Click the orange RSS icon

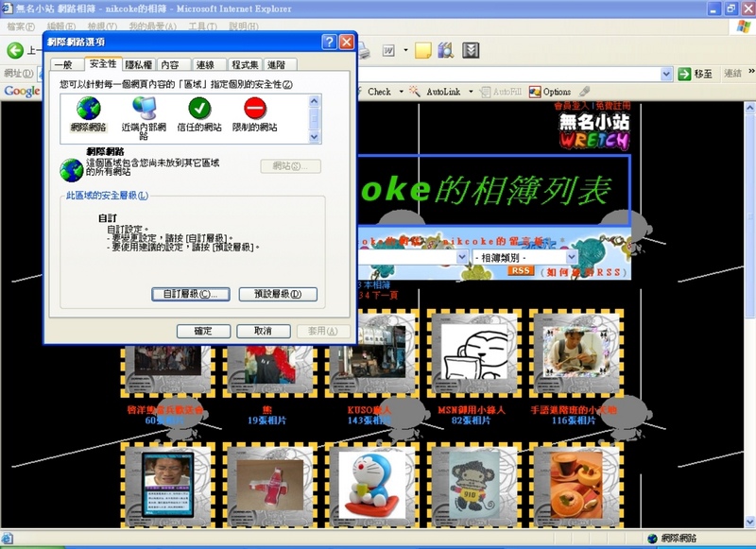coord(521,271)
